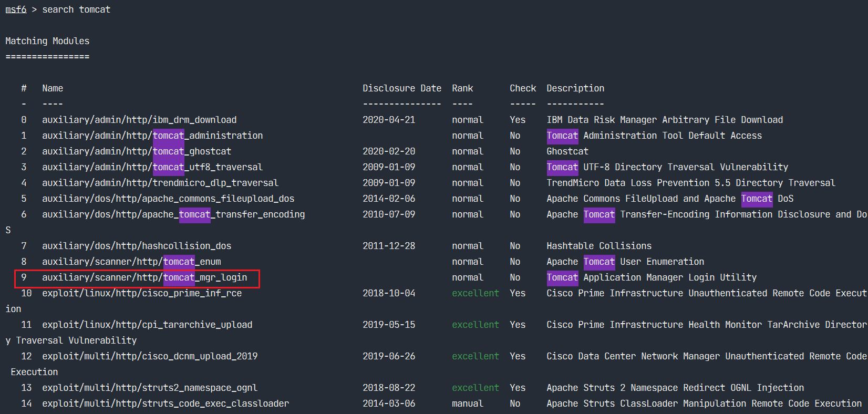The height and width of the screenshot is (414, 868).
Task: Click description 'Apache Tomcat User Enumeration'
Action: pyautogui.click(x=625, y=262)
